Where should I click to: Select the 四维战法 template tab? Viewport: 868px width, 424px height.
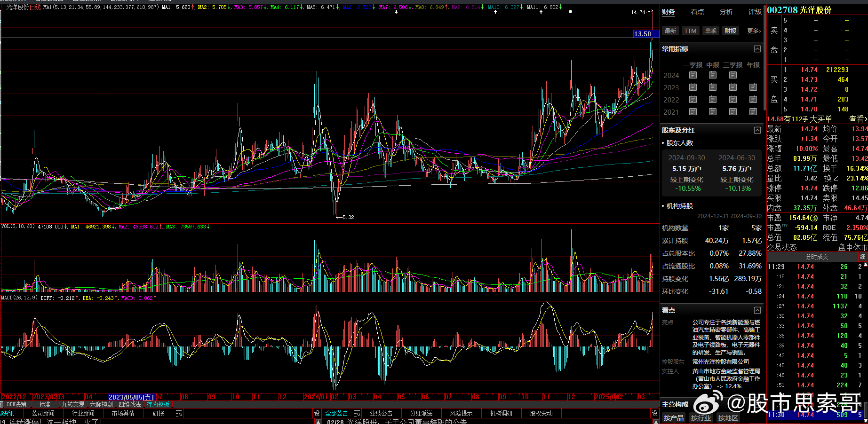pos(130,404)
